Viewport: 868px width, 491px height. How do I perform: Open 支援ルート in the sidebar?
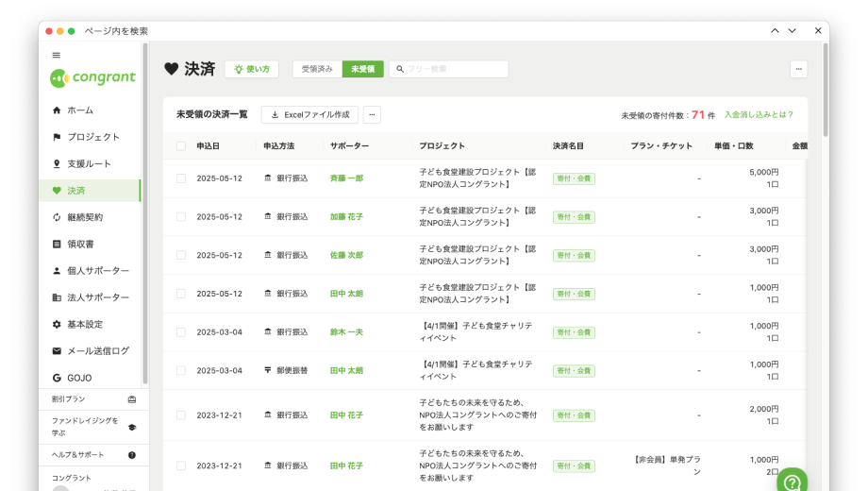(90, 163)
